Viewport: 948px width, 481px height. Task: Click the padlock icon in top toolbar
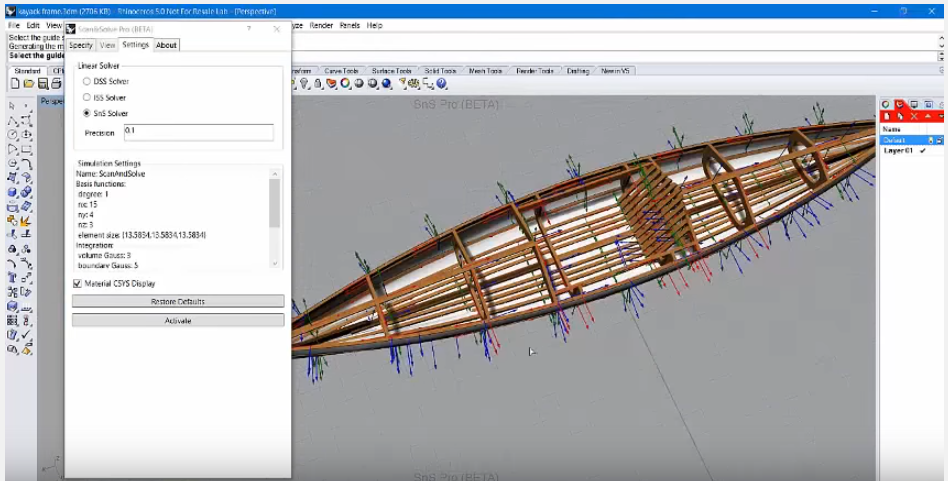(x=318, y=83)
